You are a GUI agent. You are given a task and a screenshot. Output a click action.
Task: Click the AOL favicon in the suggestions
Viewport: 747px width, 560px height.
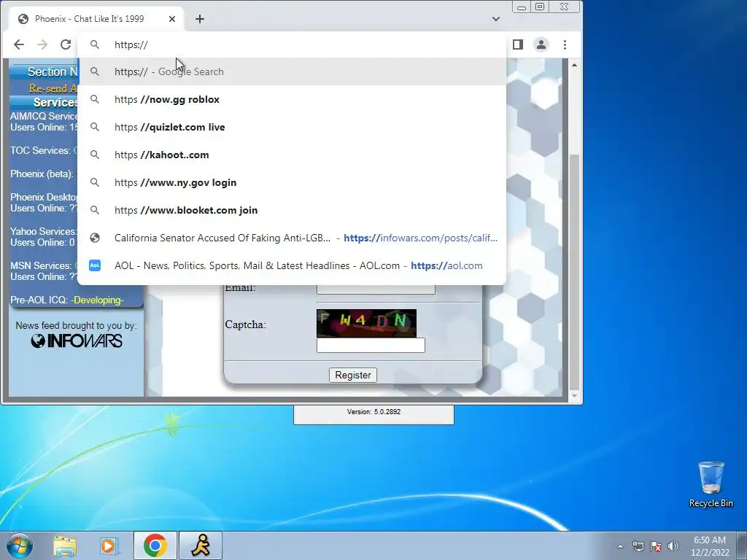[x=95, y=265]
